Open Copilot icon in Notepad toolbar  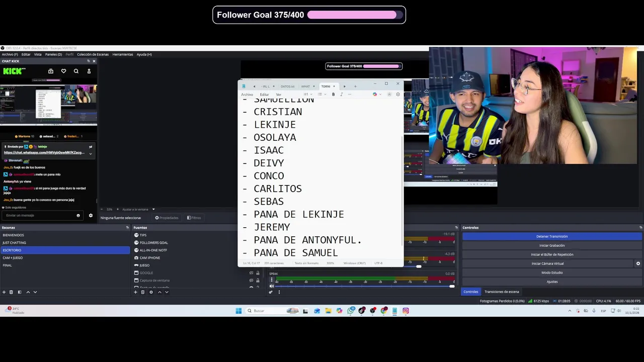coord(375,95)
